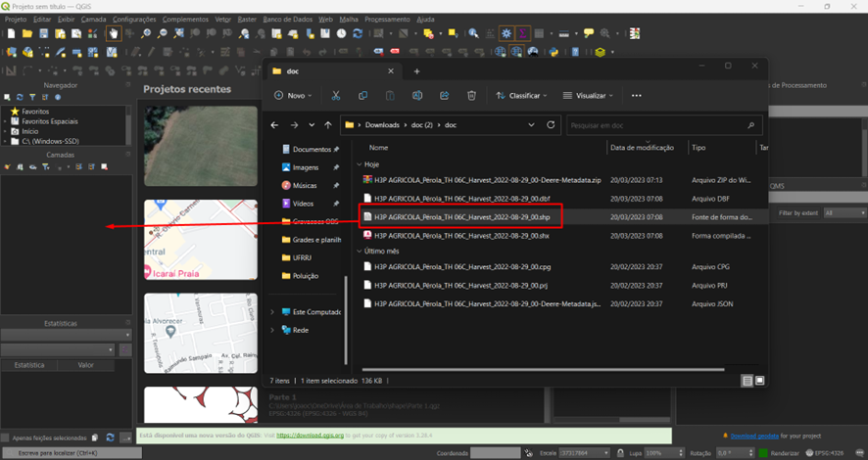Open the Projeto menu
Screen dimensions: 868x460
(x=16, y=20)
